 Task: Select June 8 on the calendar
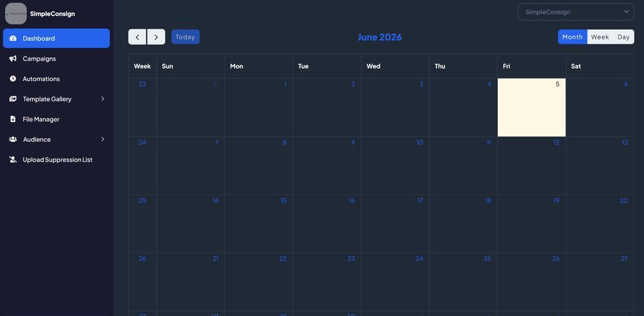259,166
